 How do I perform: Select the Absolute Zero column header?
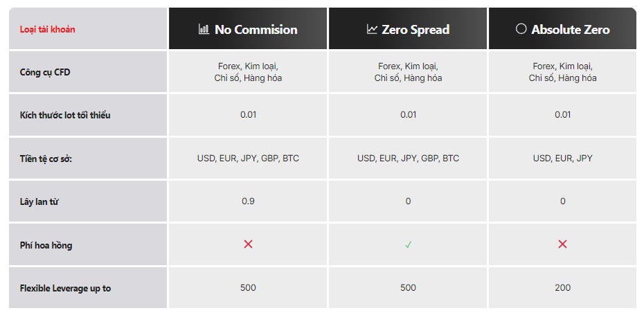tap(562, 28)
